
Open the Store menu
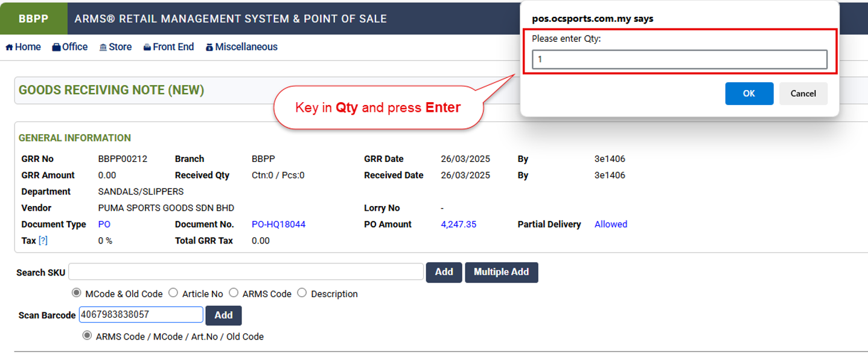pos(120,47)
